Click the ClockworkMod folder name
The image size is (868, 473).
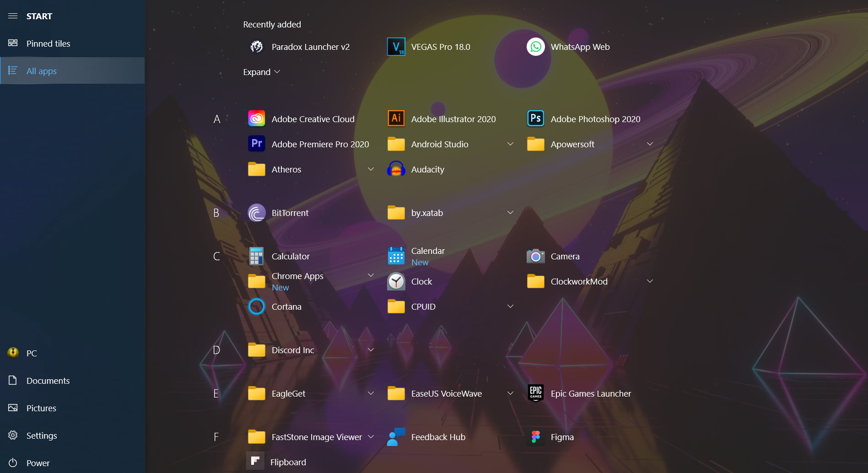579,281
